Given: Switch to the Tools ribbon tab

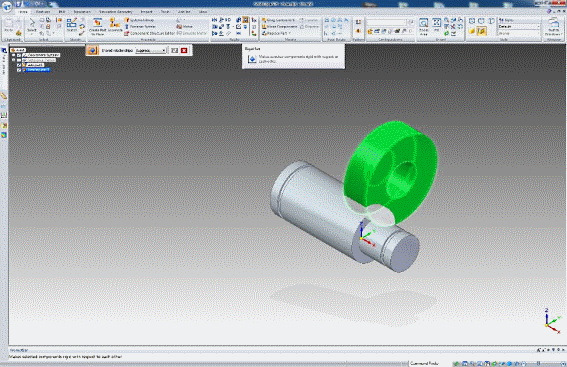Looking at the screenshot, I should [165, 12].
